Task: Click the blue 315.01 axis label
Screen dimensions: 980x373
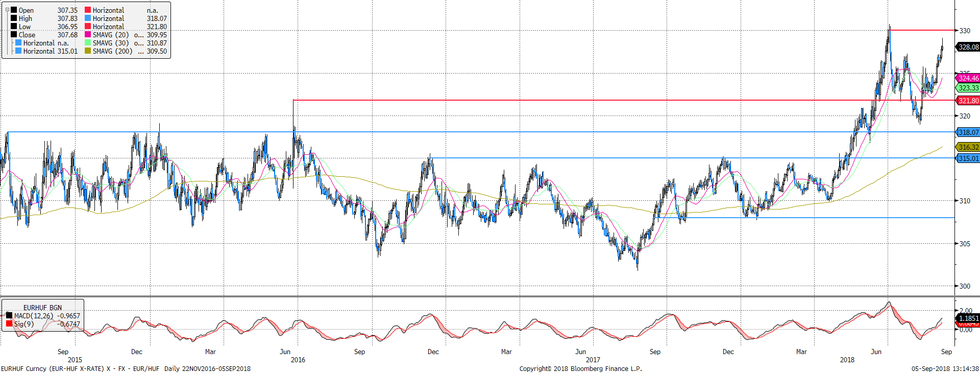Action: point(968,158)
